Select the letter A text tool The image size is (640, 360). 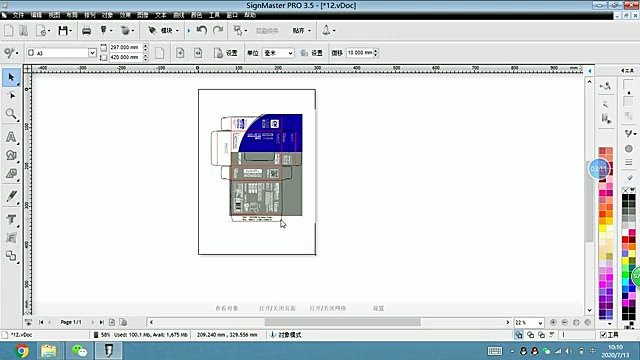pos(11,137)
